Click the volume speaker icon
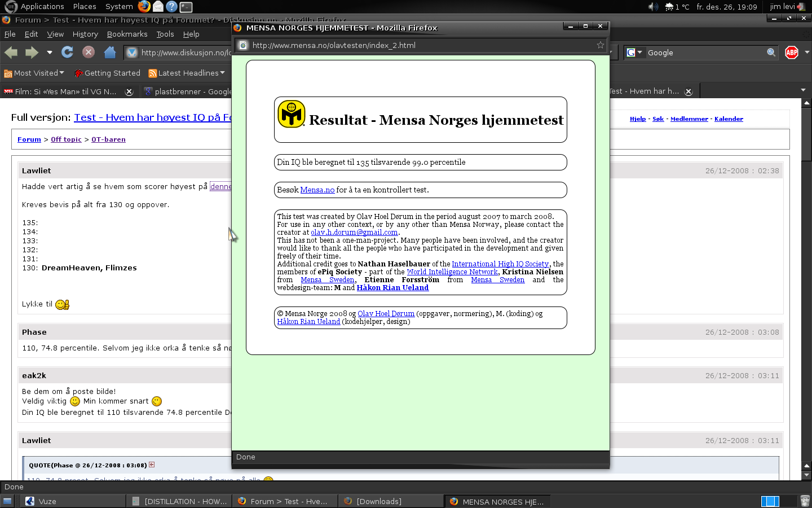This screenshot has width=812, height=508. (x=653, y=7)
